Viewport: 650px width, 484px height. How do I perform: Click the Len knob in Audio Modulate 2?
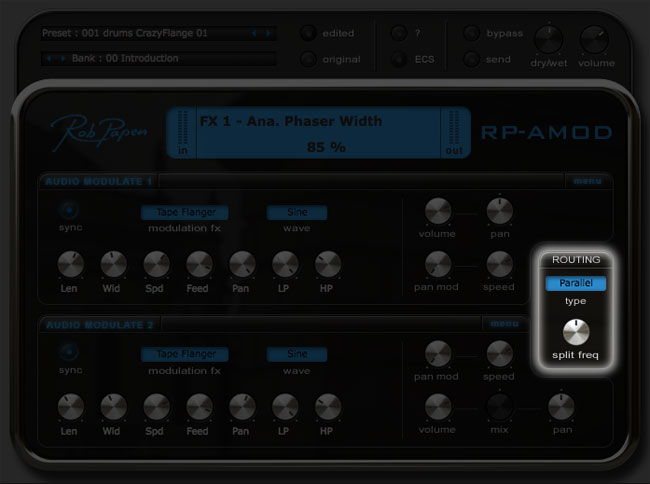coord(70,407)
